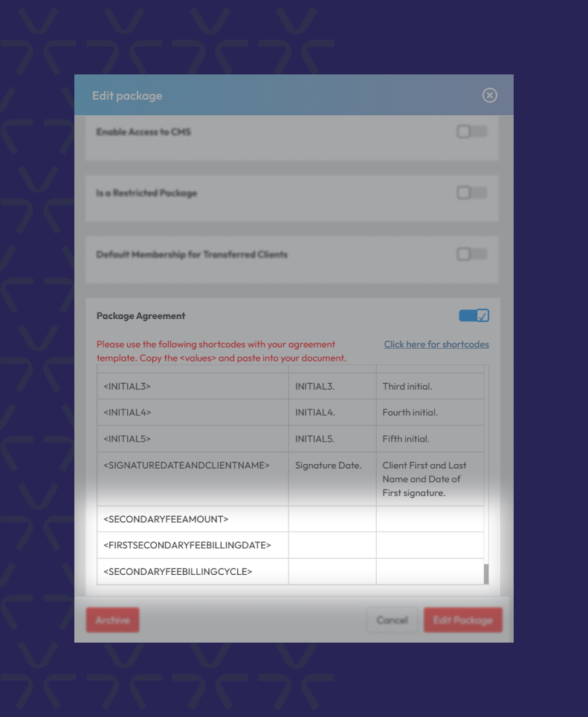The width and height of the screenshot is (588, 717).
Task: Click the Edit Package button
Action: (462, 620)
